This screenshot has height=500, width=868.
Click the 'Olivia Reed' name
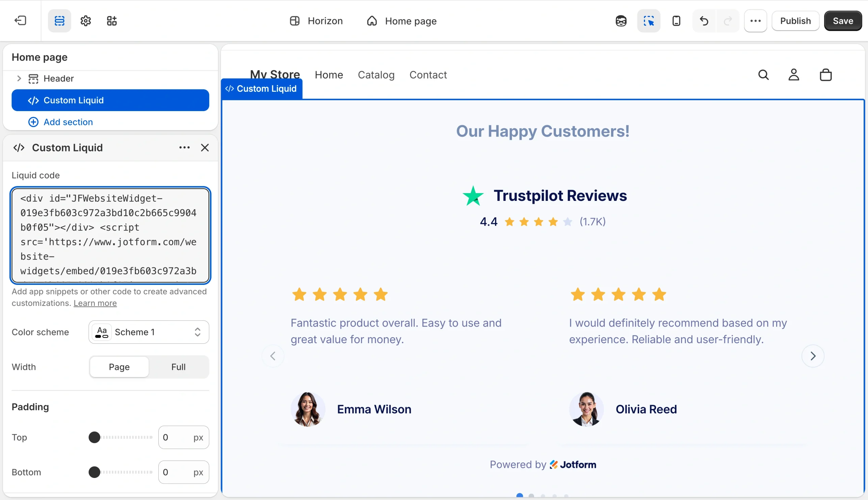tap(646, 409)
